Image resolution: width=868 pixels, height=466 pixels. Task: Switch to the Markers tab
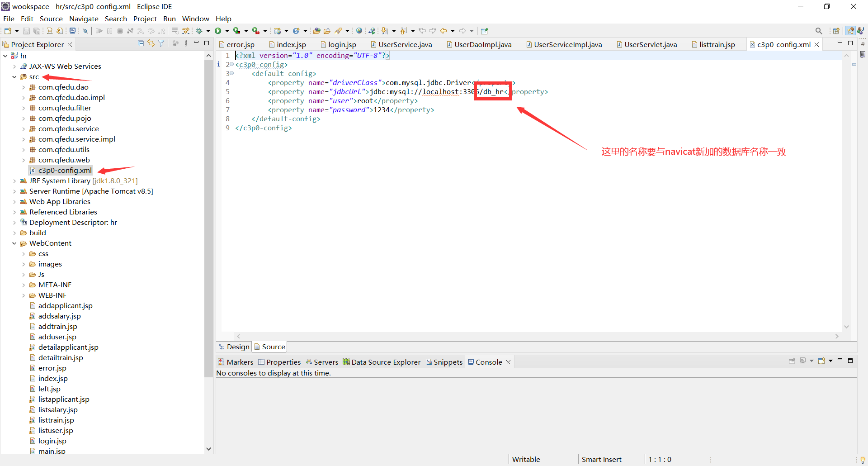pyautogui.click(x=236, y=362)
